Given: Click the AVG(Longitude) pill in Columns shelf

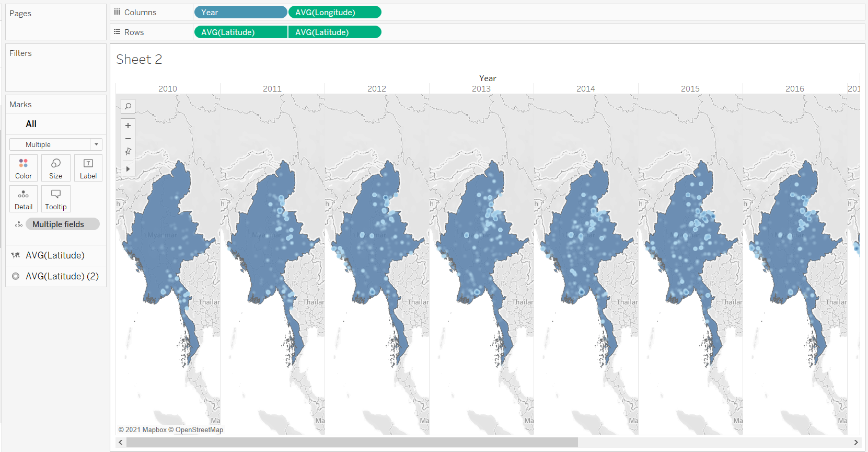Looking at the screenshot, I should [334, 13].
